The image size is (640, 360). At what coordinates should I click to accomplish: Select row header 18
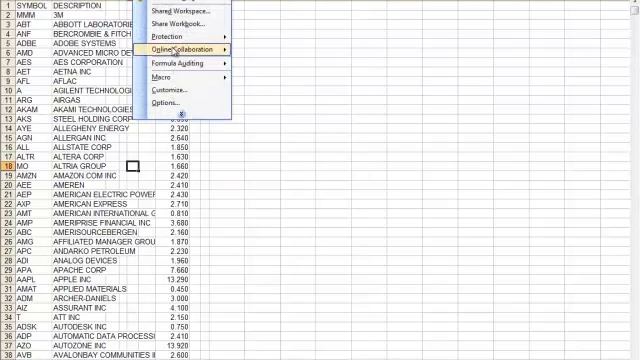[x=7, y=166]
